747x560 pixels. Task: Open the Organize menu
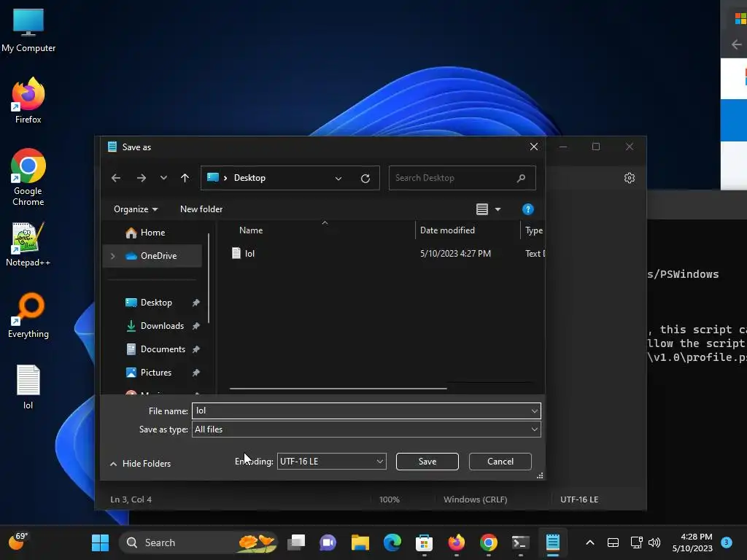coord(136,209)
